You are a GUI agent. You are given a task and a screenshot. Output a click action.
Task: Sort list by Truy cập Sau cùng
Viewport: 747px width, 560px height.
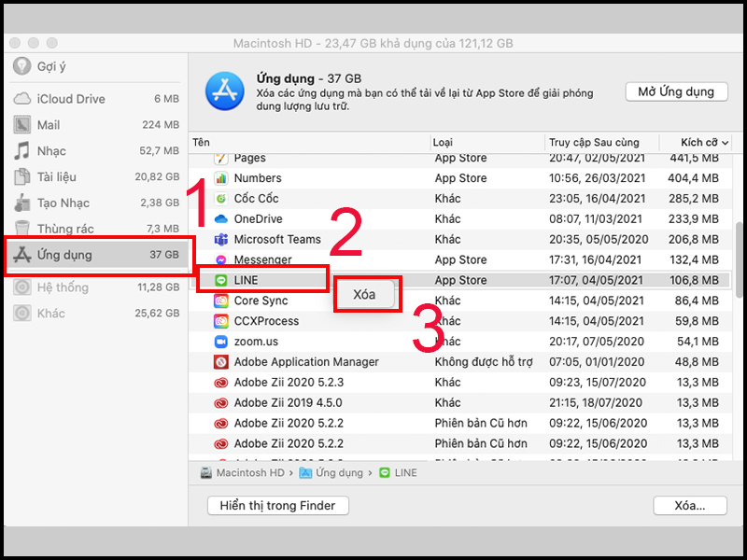click(x=594, y=143)
